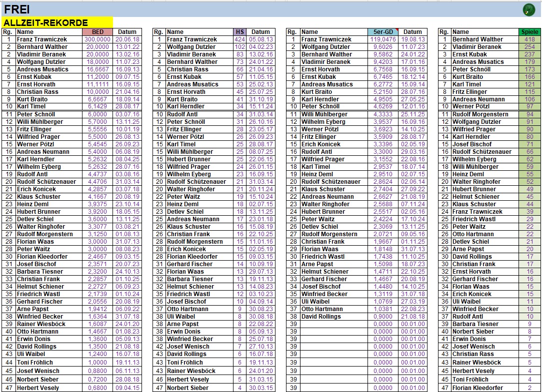Click Norbert Sieber in the HS table
The width and height of the screenshot is (542, 392).
pos(187,388)
